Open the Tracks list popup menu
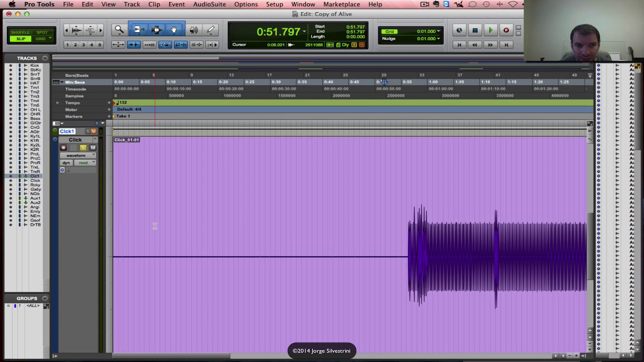Screen dimensions: 644x362 coord(45,58)
